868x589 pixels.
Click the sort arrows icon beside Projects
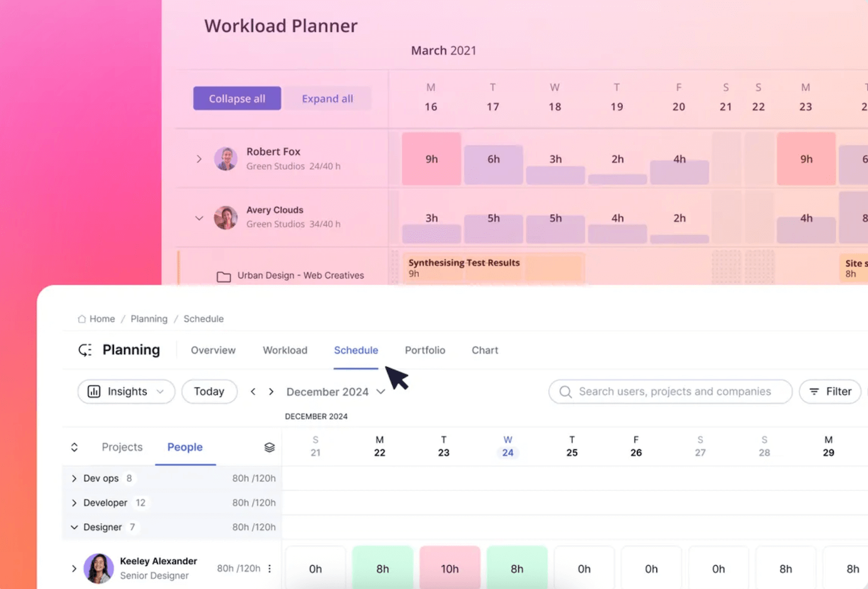[74, 447]
